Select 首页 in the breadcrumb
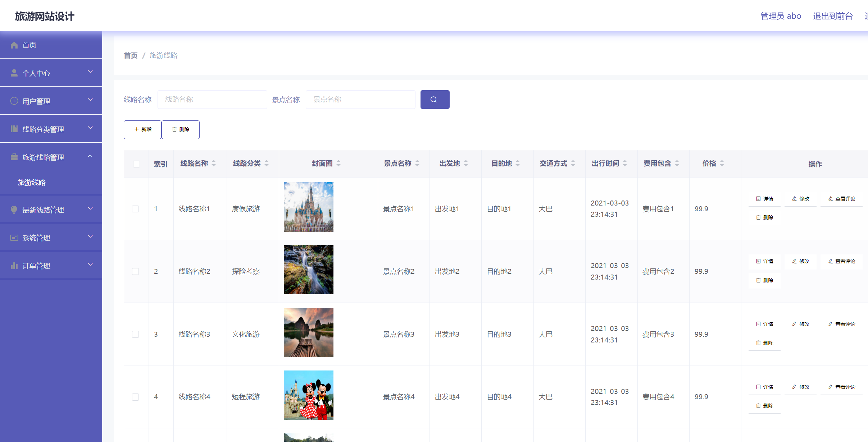Viewport: 868px width, 442px height. point(130,55)
